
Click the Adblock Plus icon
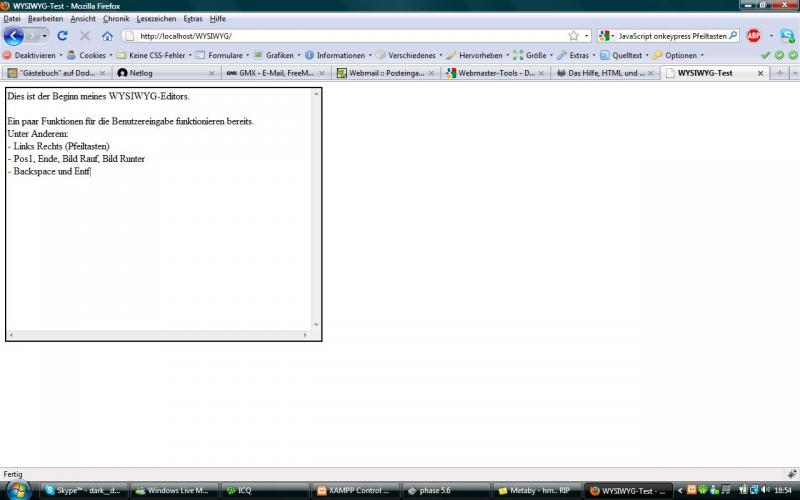[x=753, y=36]
